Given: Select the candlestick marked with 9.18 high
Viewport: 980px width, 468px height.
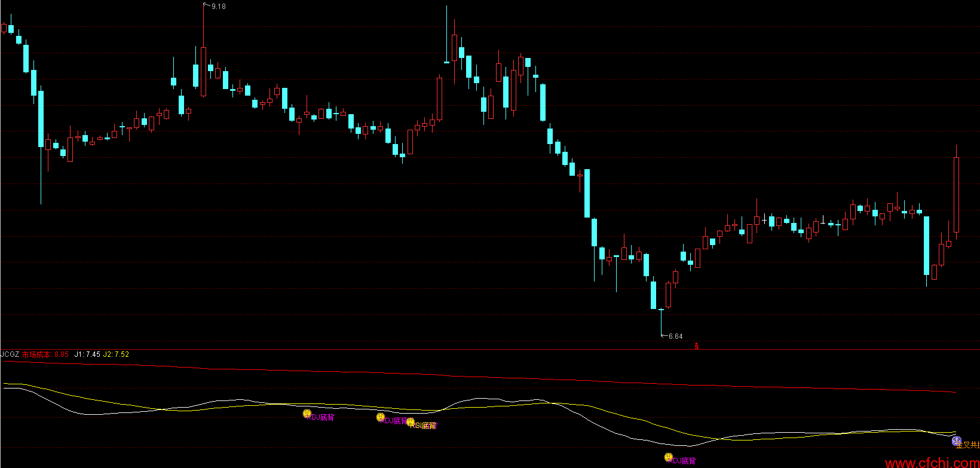Looking at the screenshot, I should 203,51.
